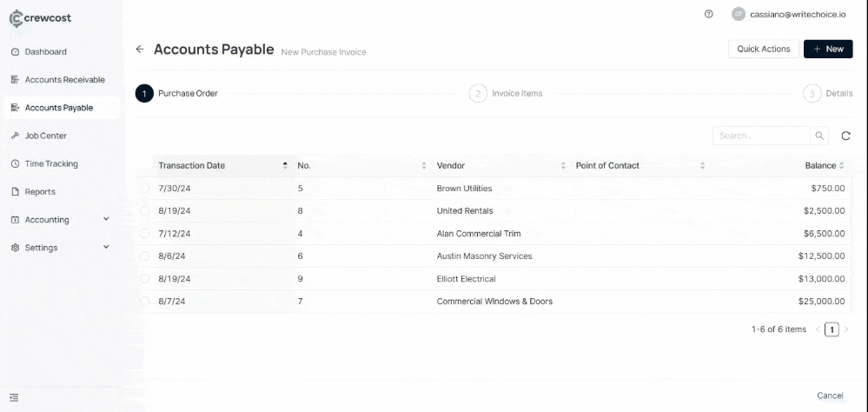Select the Brown Utilities radio button

tap(144, 189)
